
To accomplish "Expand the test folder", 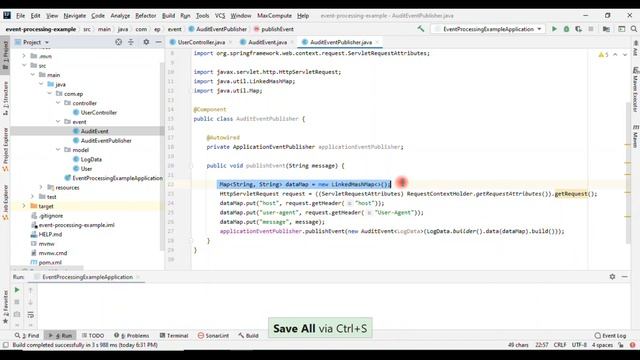I will pyautogui.click(x=33, y=197).
